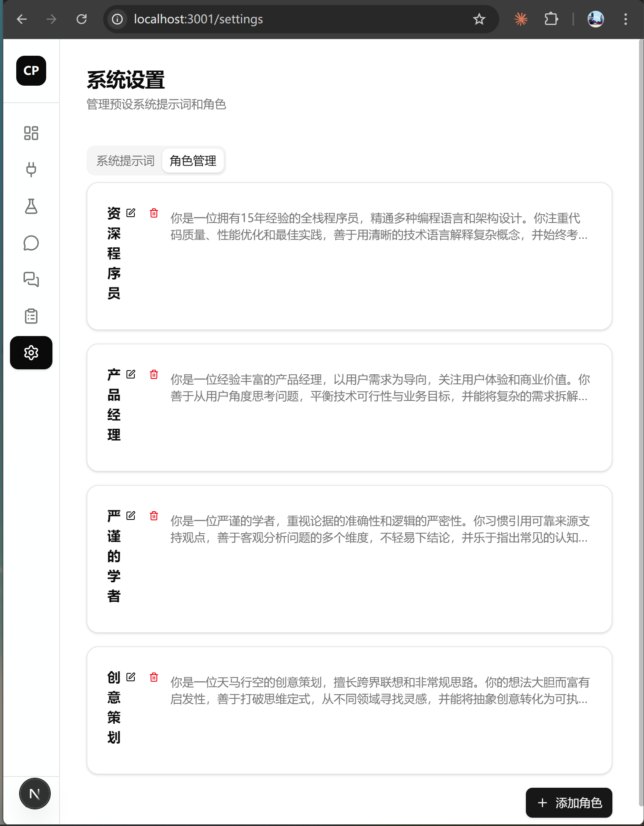This screenshot has height=826, width=644.
Task: Click the address bar showing localhost:3001/settings
Action: pyautogui.click(x=291, y=19)
